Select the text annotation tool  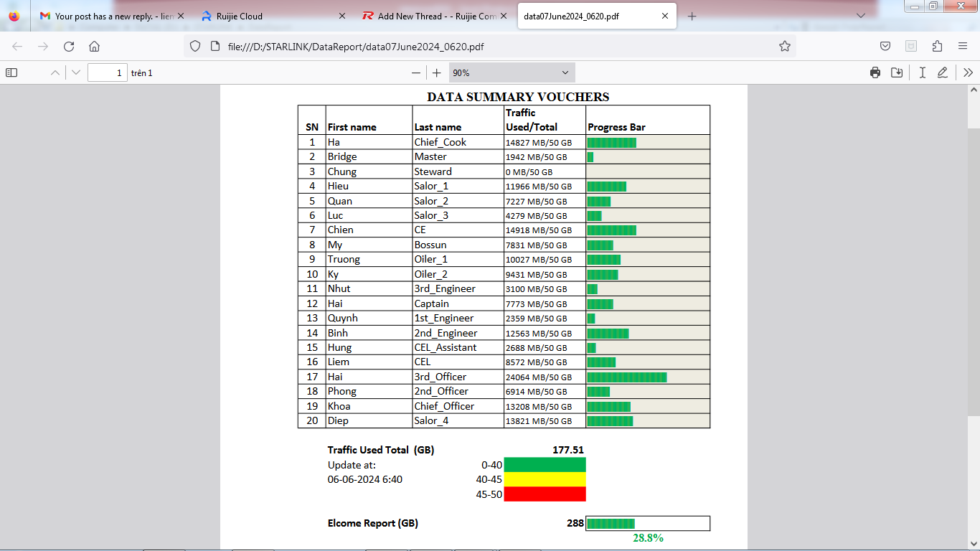pyautogui.click(x=923, y=72)
